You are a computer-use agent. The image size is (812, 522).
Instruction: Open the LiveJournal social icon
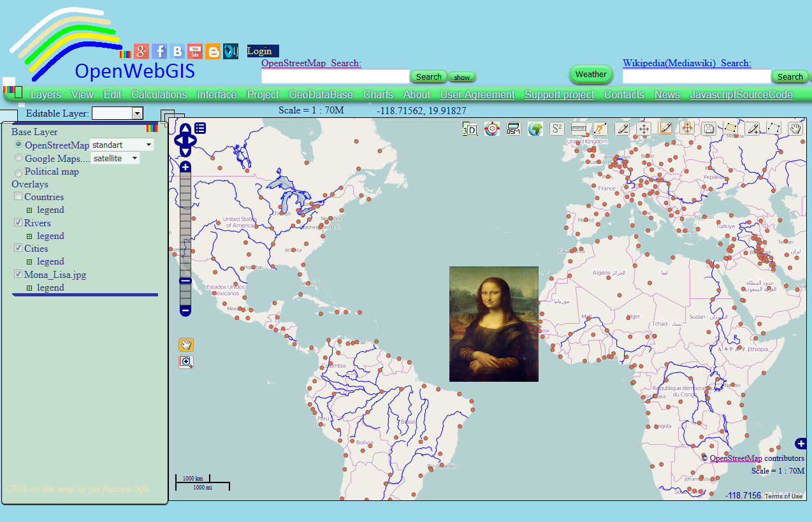231,52
